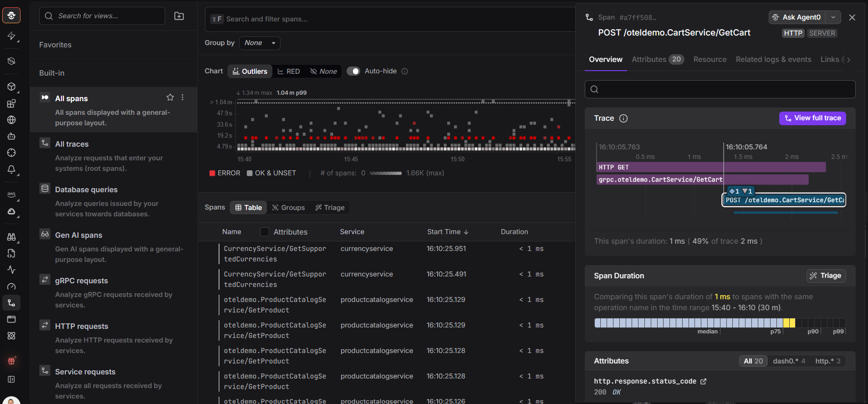Open the bell alerts icon in sidebar

11,169
